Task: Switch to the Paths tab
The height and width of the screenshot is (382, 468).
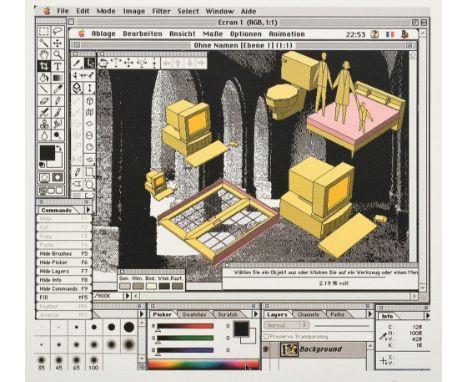Action: pyautogui.click(x=337, y=314)
